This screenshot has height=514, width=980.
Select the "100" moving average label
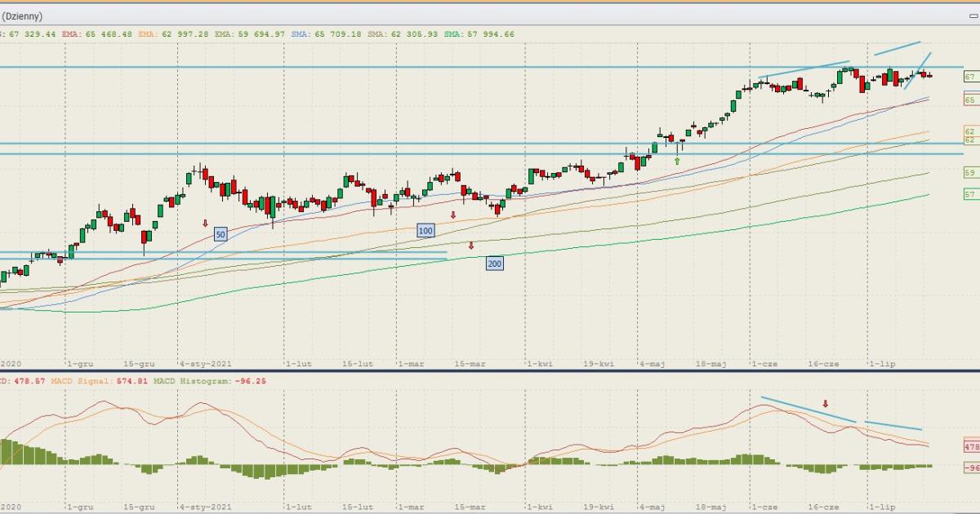(425, 231)
